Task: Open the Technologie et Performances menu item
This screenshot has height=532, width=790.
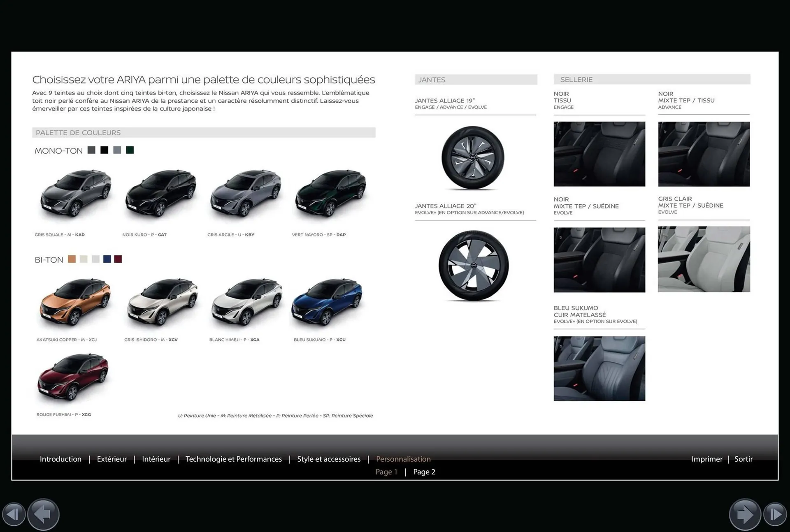Action: tap(233, 459)
